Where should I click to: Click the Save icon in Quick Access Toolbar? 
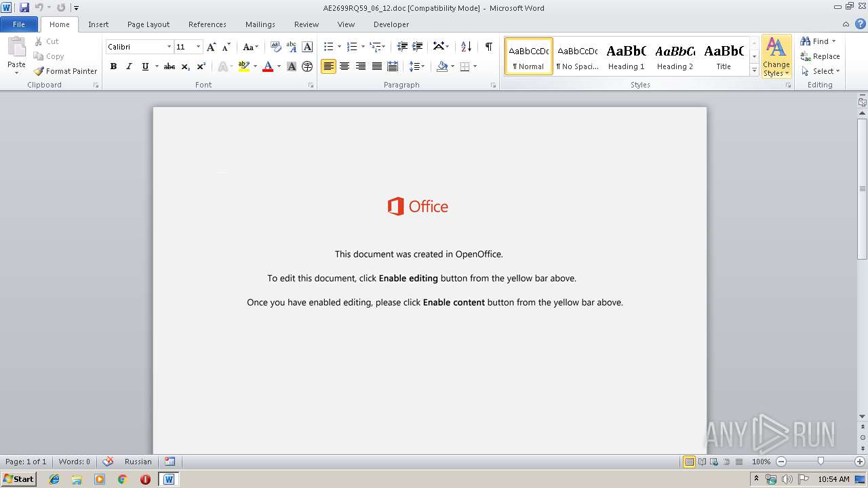24,7
